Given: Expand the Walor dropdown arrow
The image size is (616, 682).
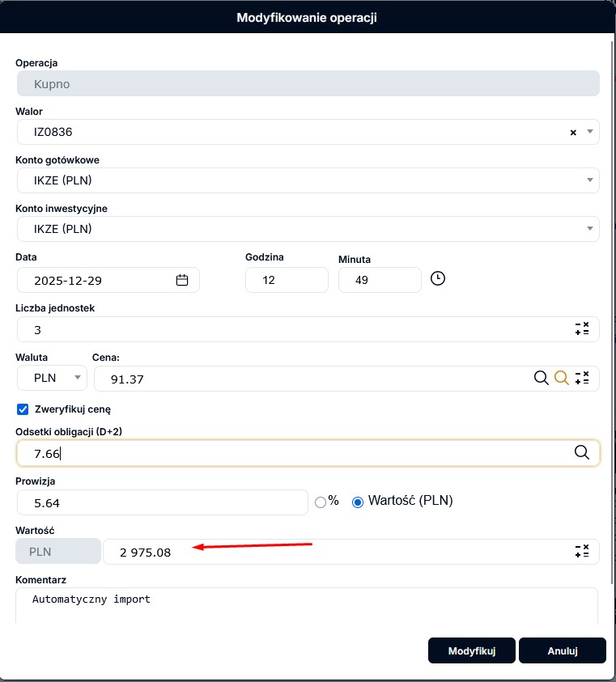Looking at the screenshot, I should [590, 132].
